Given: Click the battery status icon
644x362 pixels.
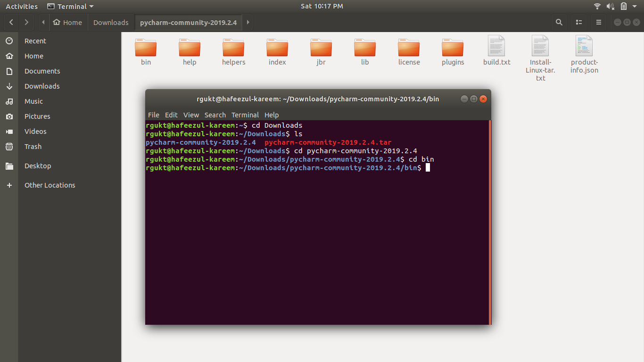Looking at the screenshot, I should [x=624, y=7].
